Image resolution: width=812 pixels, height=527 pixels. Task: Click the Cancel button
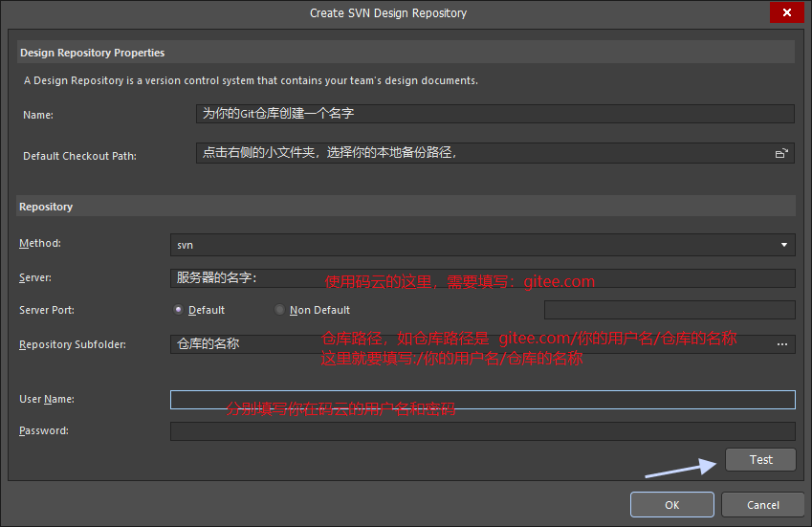pyautogui.click(x=763, y=505)
